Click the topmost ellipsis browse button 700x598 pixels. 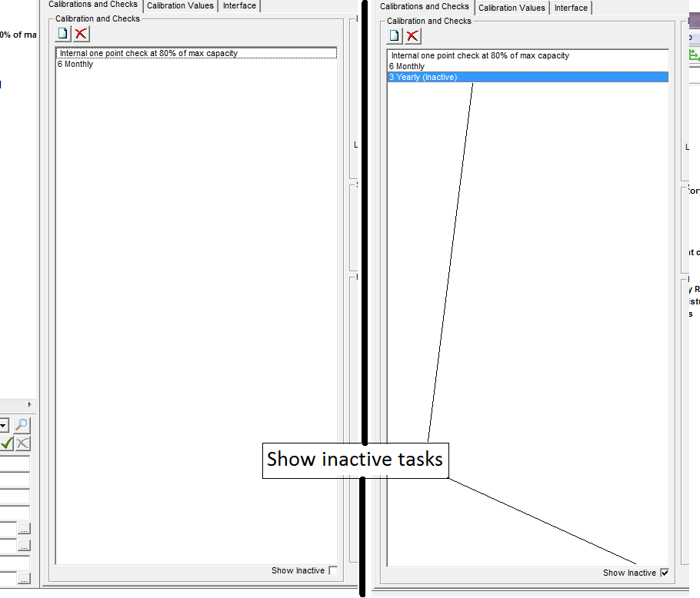pyautogui.click(x=24, y=529)
